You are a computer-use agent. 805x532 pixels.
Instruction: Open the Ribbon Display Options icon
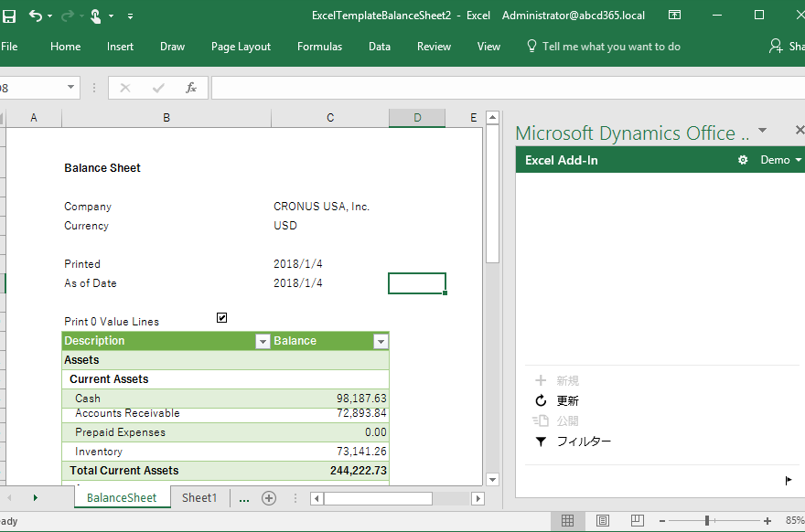[674, 15]
